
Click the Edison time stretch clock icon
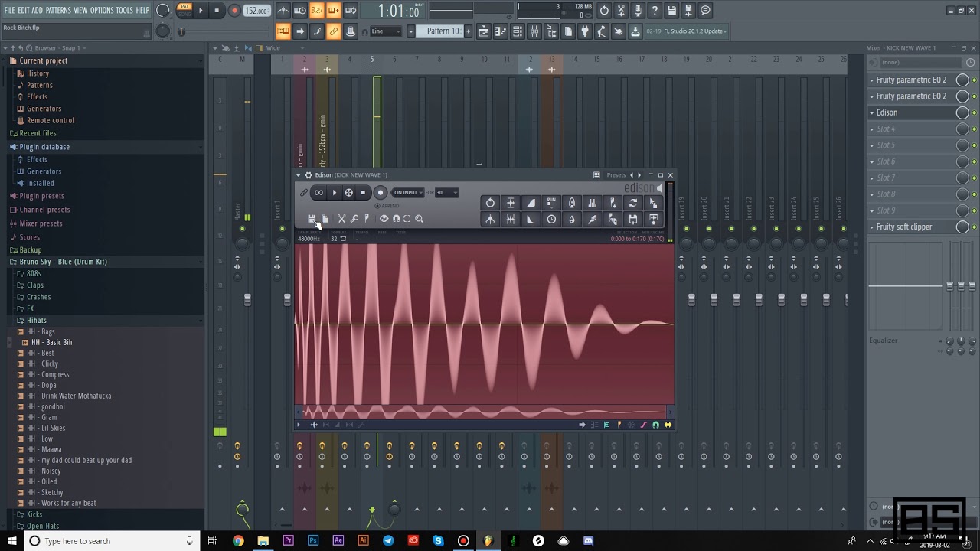551,220
